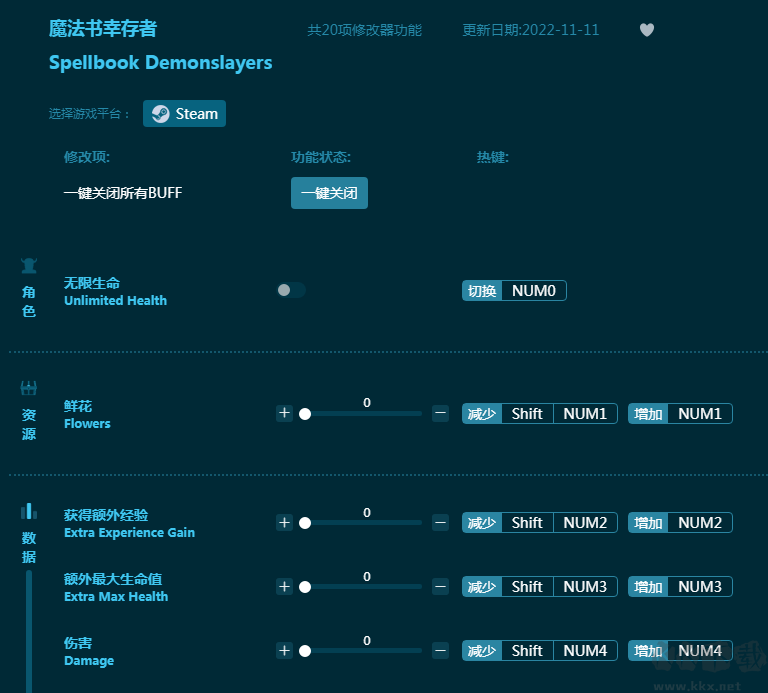Click the 数据 data category icon
Screen dimensions: 768x693
pyautogui.click(x=29, y=512)
